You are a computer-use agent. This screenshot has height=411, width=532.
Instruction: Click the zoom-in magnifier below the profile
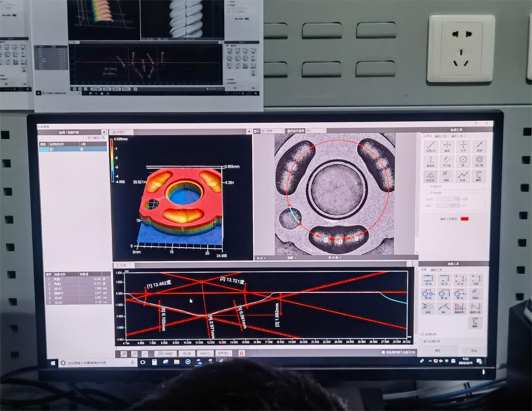click(123, 354)
